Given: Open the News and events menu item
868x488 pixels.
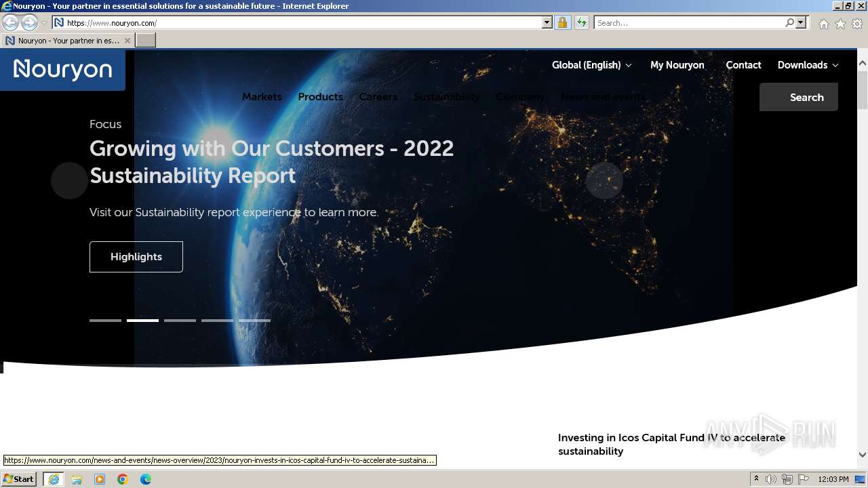Looking at the screenshot, I should [x=603, y=97].
